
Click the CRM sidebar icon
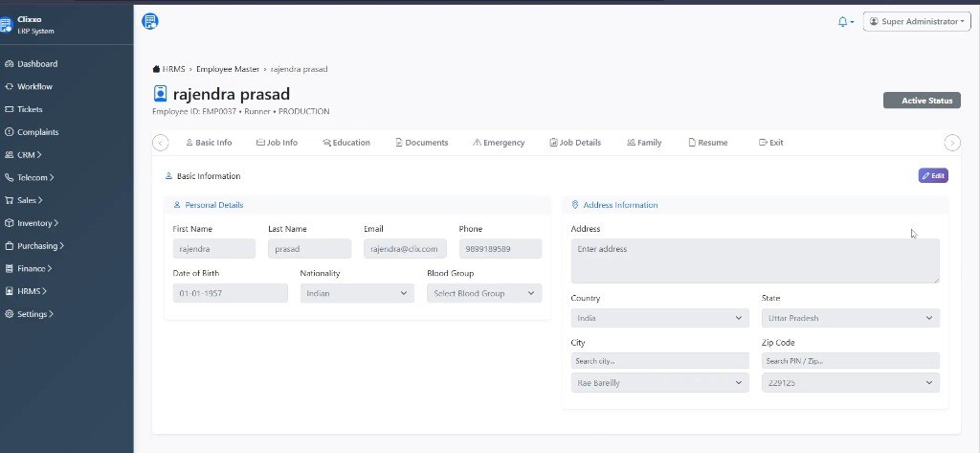[9, 154]
